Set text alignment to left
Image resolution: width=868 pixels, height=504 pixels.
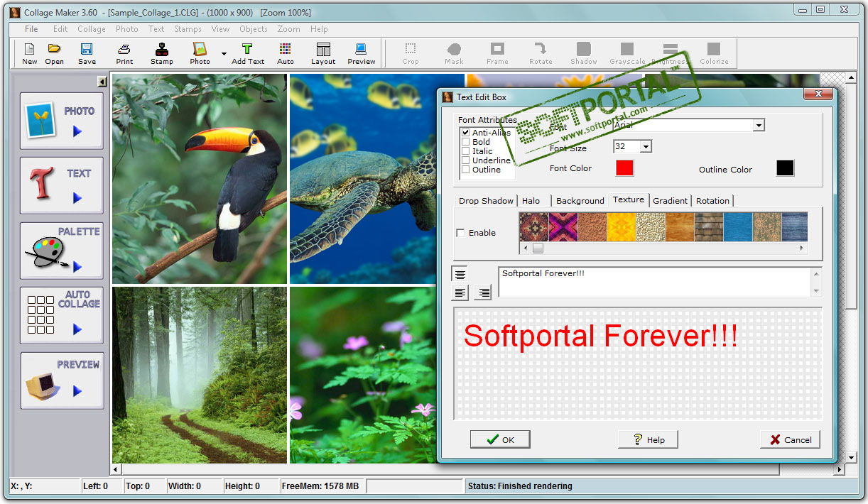[460, 292]
